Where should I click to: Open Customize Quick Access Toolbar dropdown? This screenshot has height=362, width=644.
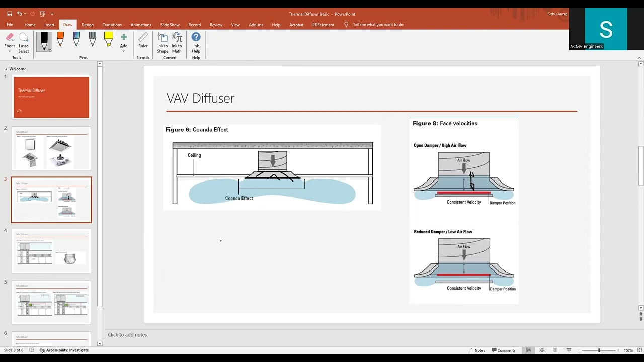click(x=52, y=14)
